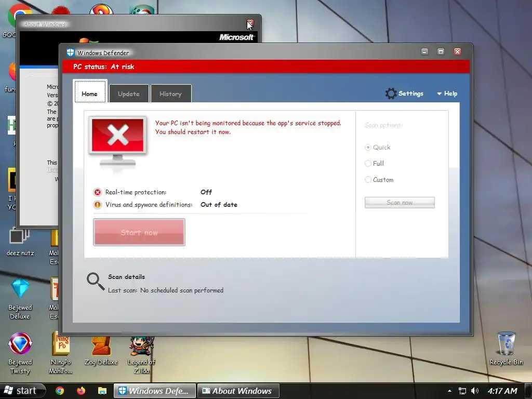Image resolution: width=532 pixels, height=399 pixels.
Task: Click the 4:17 AM clock
Action: click(502, 391)
